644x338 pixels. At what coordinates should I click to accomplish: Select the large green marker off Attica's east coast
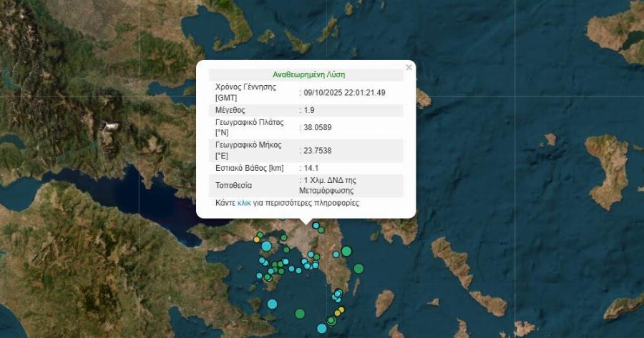[x=347, y=251]
